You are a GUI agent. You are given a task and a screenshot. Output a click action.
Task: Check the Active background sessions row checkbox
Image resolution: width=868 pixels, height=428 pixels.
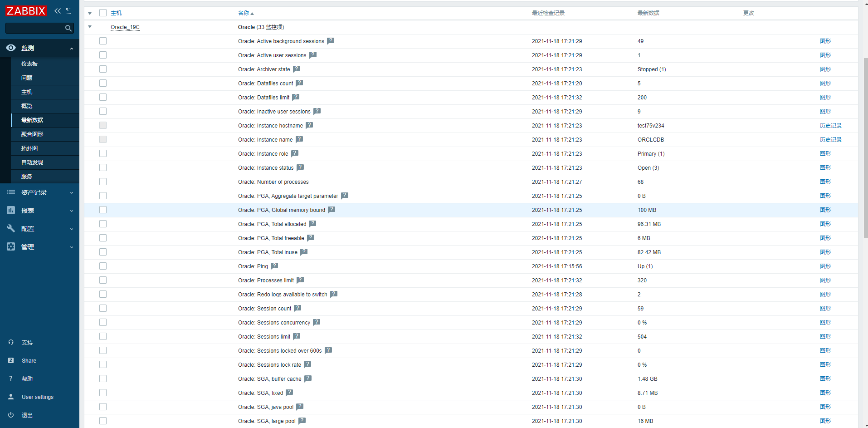click(103, 41)
